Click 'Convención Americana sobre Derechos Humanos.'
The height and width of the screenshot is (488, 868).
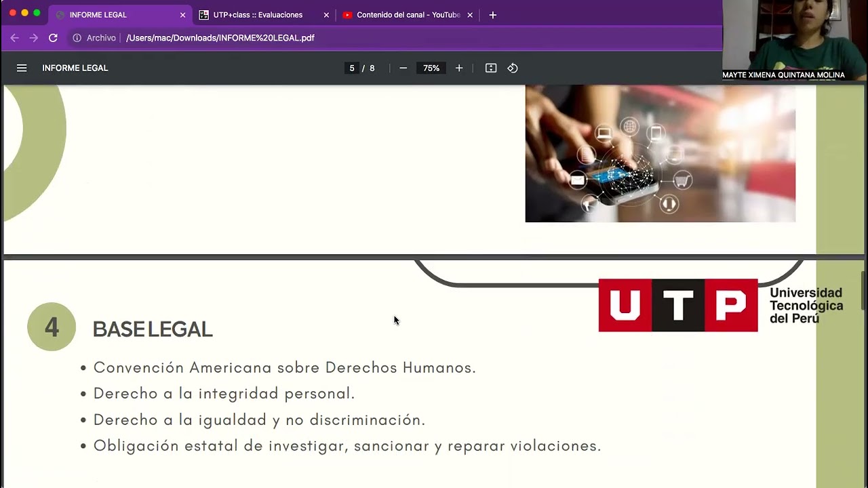[x=284, y=367]
